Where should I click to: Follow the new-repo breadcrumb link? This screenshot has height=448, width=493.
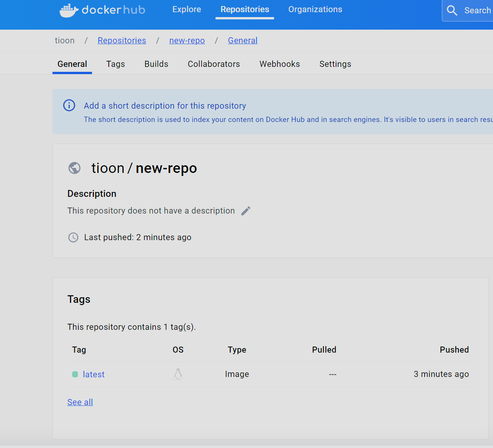coord(187,40)
